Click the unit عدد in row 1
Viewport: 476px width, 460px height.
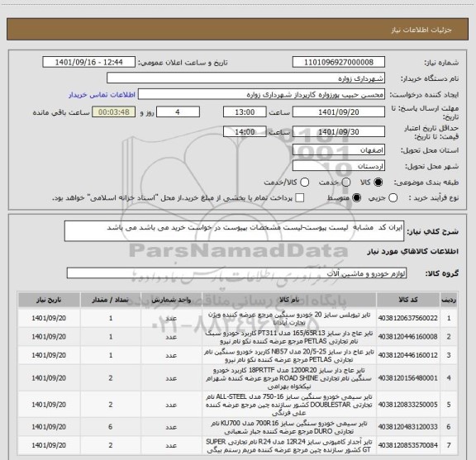point(171,318)
